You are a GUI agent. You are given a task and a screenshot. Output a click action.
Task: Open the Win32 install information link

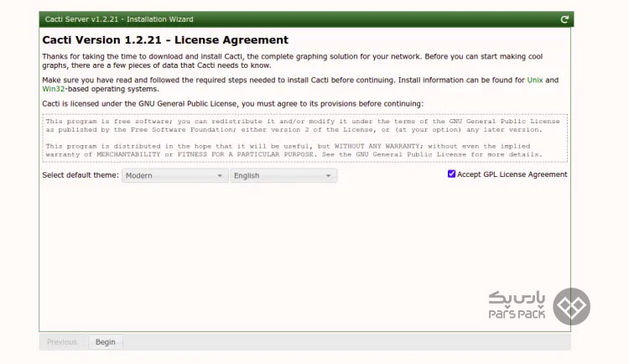coord(53,89)
